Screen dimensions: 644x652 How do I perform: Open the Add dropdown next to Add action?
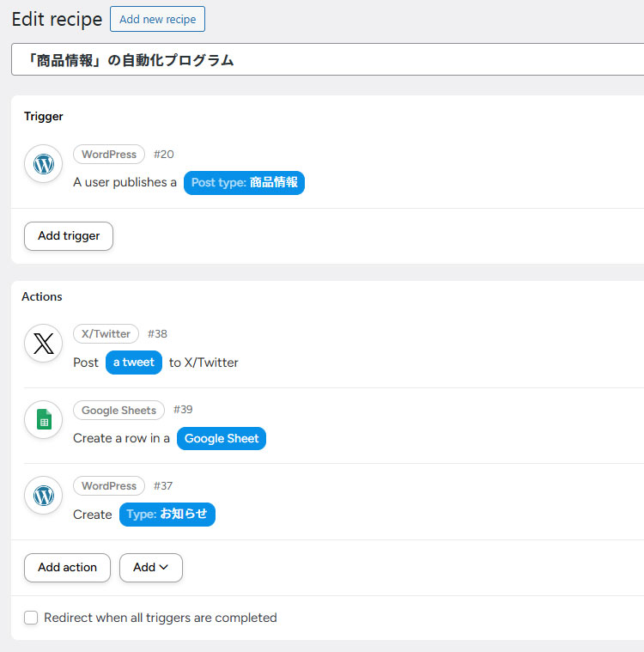click(151, 568)
